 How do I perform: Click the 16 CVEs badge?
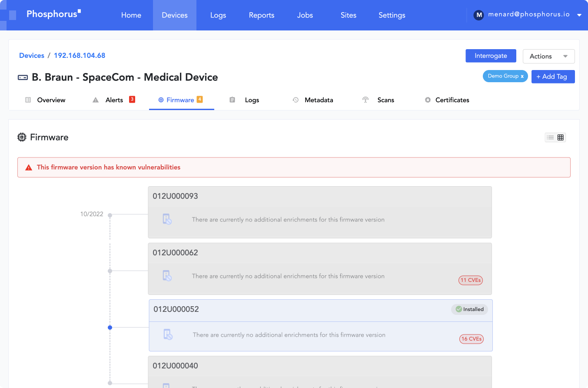pyautogui.click(x=471, y=339)
